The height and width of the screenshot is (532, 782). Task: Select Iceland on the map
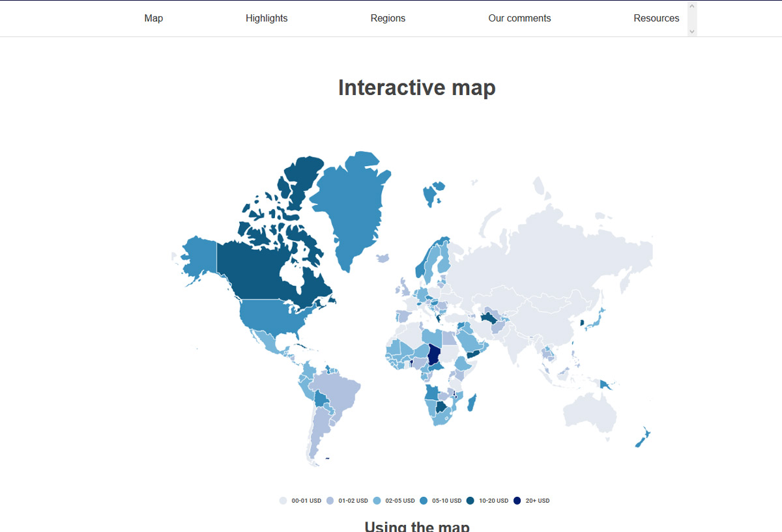(x=383, y=259)
